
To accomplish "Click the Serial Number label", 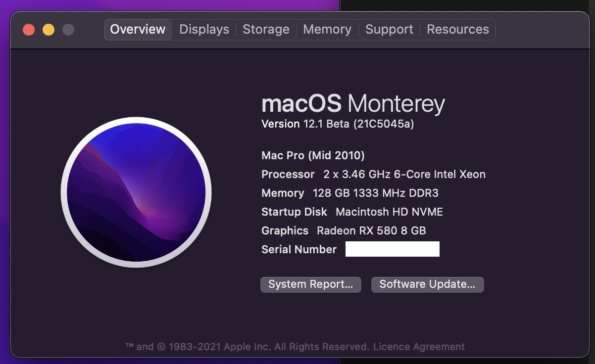I will pyautogui.click(x=299, y=249).
